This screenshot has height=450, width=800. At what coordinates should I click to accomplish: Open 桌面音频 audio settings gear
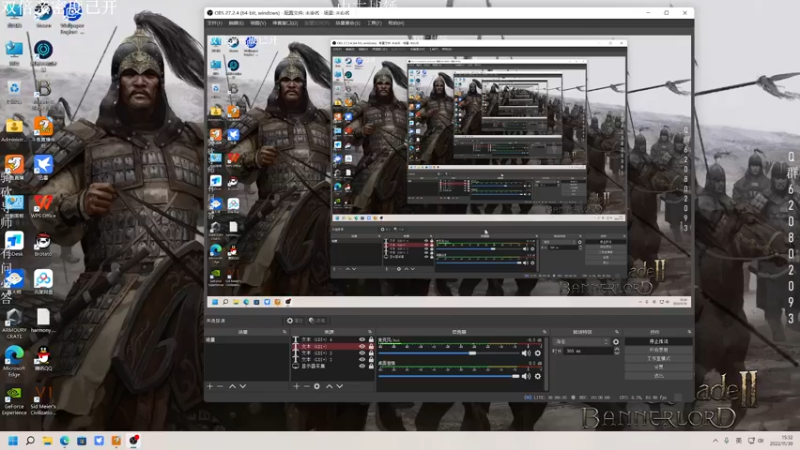[537, 376]
